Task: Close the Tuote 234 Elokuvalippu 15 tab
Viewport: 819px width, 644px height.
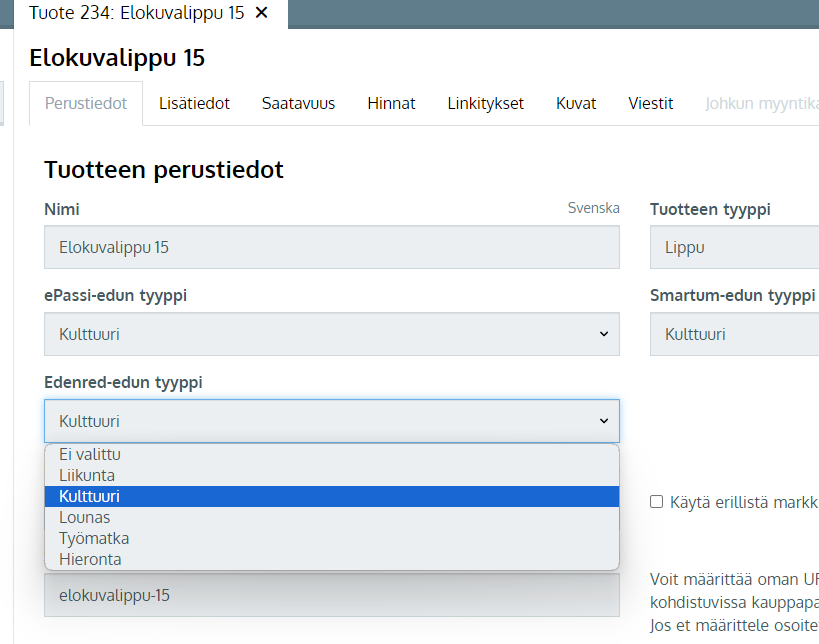Action: point(262,13)
